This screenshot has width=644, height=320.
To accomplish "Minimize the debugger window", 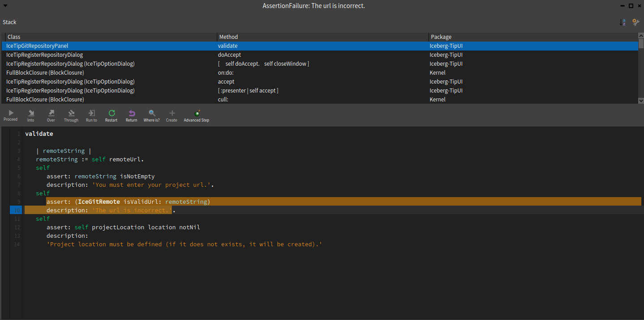I will coord(623,6).
